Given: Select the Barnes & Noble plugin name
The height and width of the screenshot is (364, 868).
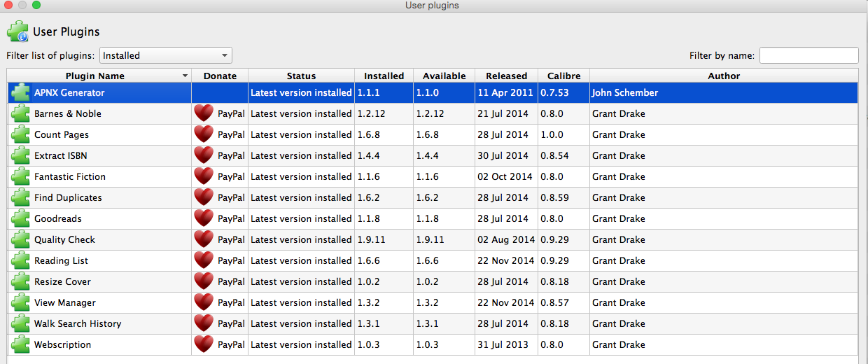Looking at the screenshot, I should tap(68, 113).
